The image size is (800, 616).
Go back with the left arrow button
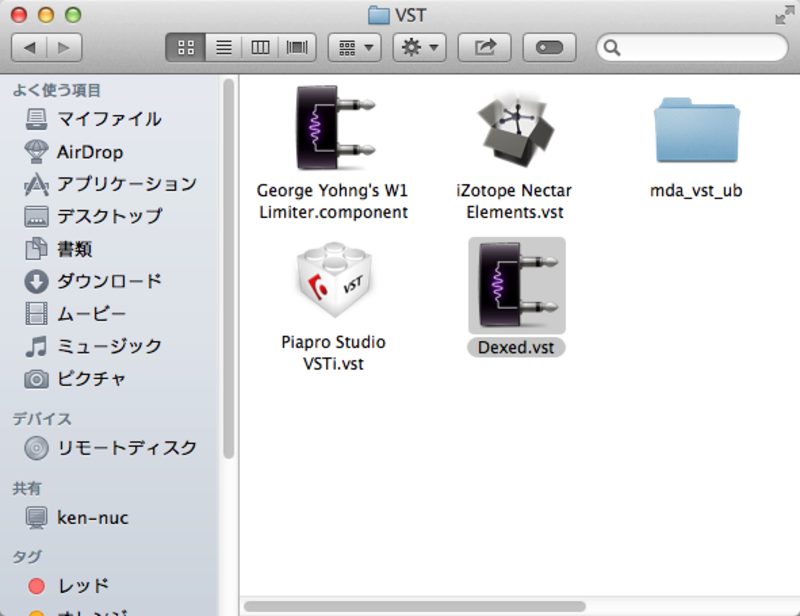point(29,48)
